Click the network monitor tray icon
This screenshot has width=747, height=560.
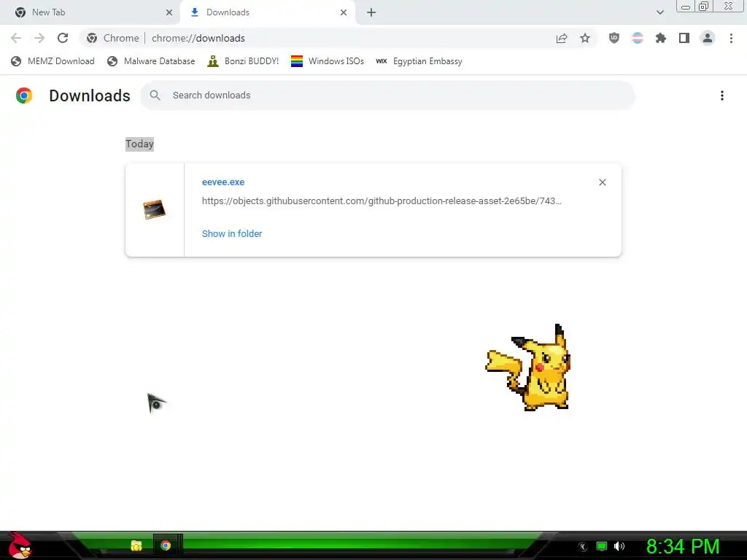pyautogui.click(x=602, y=546)
